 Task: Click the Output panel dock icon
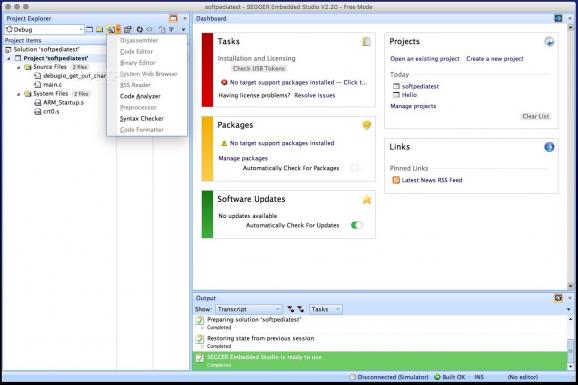coord(558,298)
